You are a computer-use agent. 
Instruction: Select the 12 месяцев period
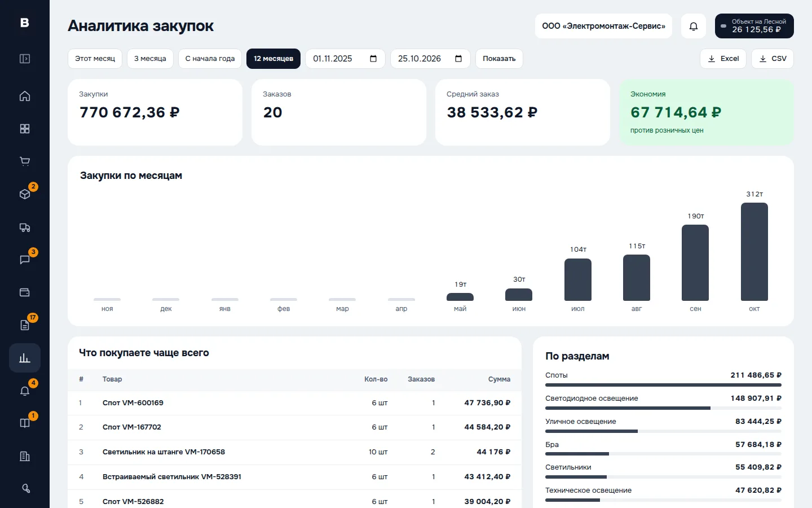(273, 59)
